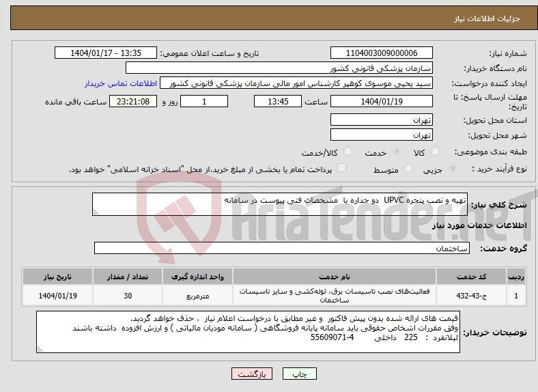Viewport: 538px width, 392px height.
Task: Select the متوسط purchase type radio
Action: pyautogui.click(x=408, y=168)
